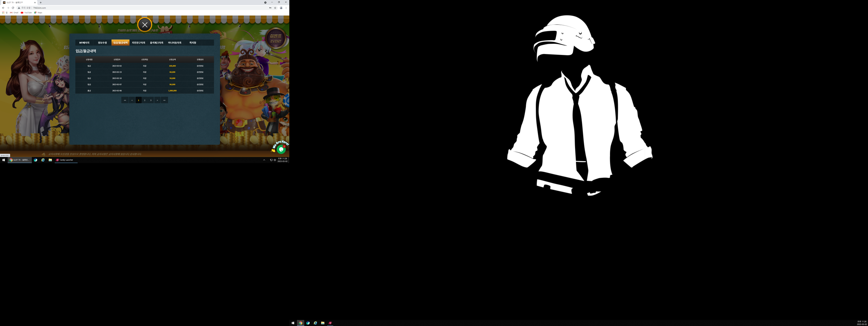Open the Start menu on the bottom taskbar
The width and height of the screenshot is (868, 326).
tap(293, 323)
